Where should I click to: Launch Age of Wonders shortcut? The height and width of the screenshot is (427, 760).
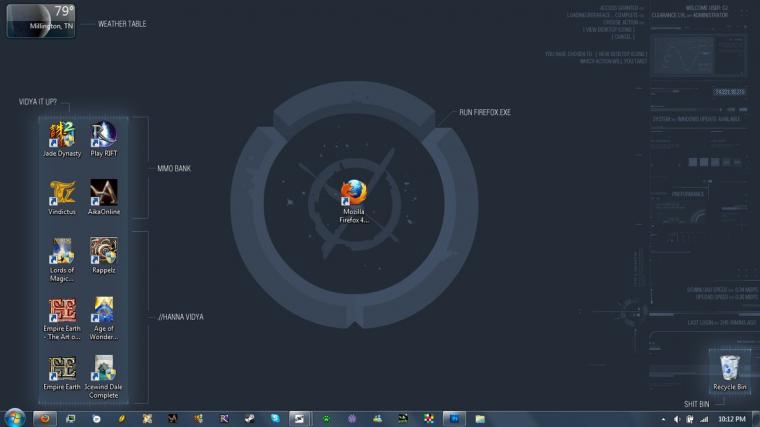coord(103,310)
